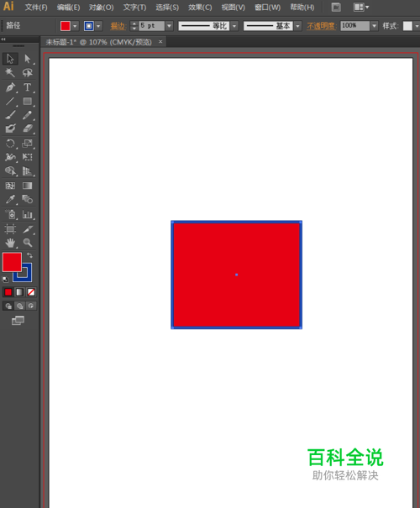Open stroke color dropdown in control bar
Viewport: 420px width, 508px height.
click(98, 26)
